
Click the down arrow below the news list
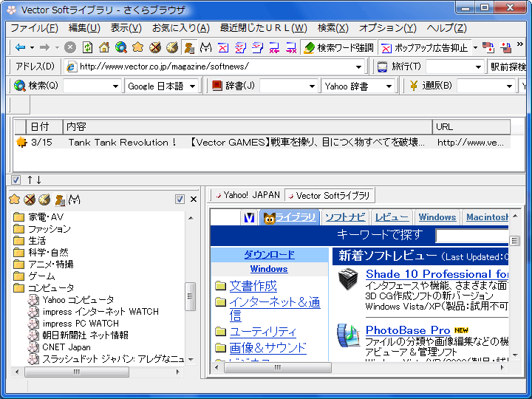tap(38, 180)
